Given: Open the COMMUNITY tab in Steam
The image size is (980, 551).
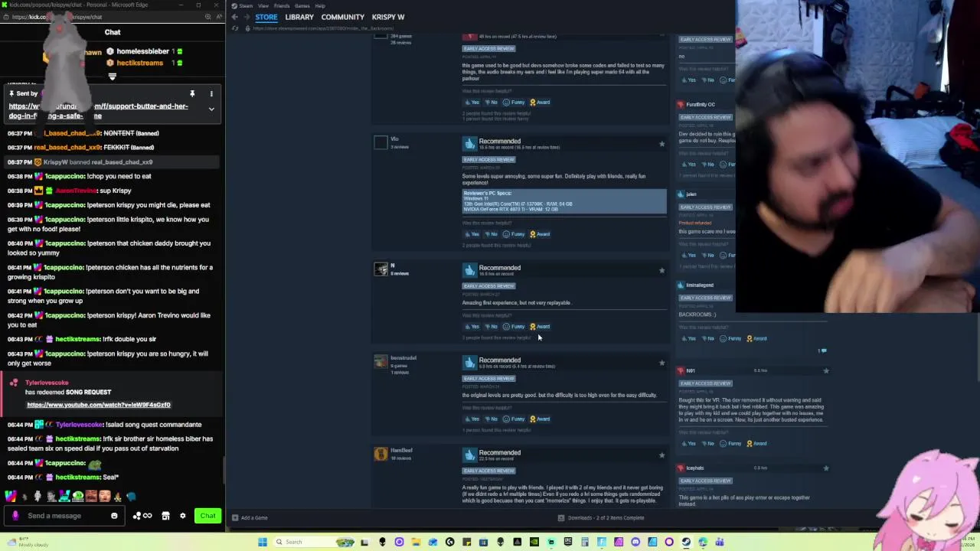Looking at the screenshot, I should (343, 17).
